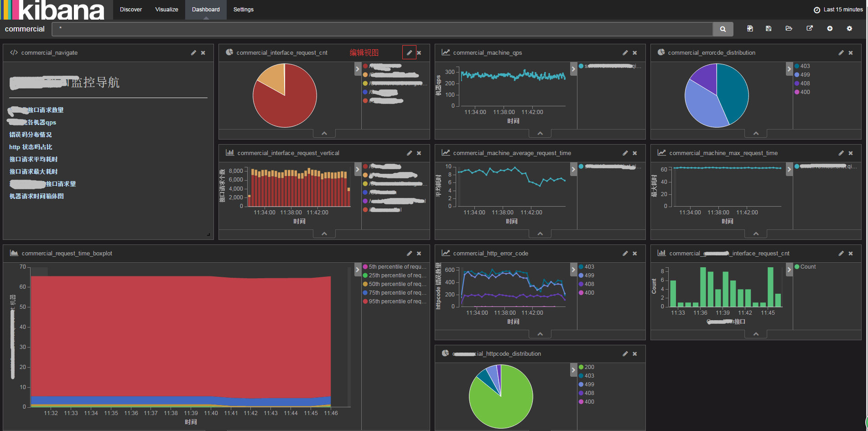Open the dashboard options gear icon
Screen dimensions: 868x431
(849, 28)
